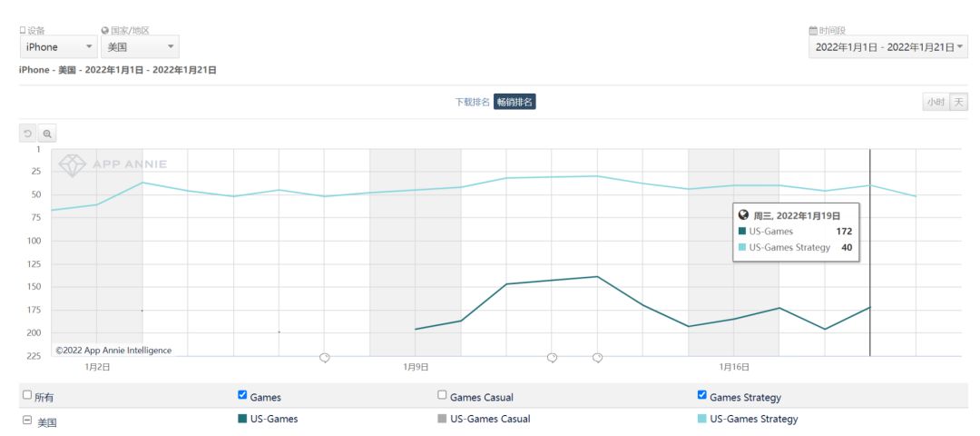Click the App Annie diamond logo watermark
980x436 pixels.
(x=72, y=165)
